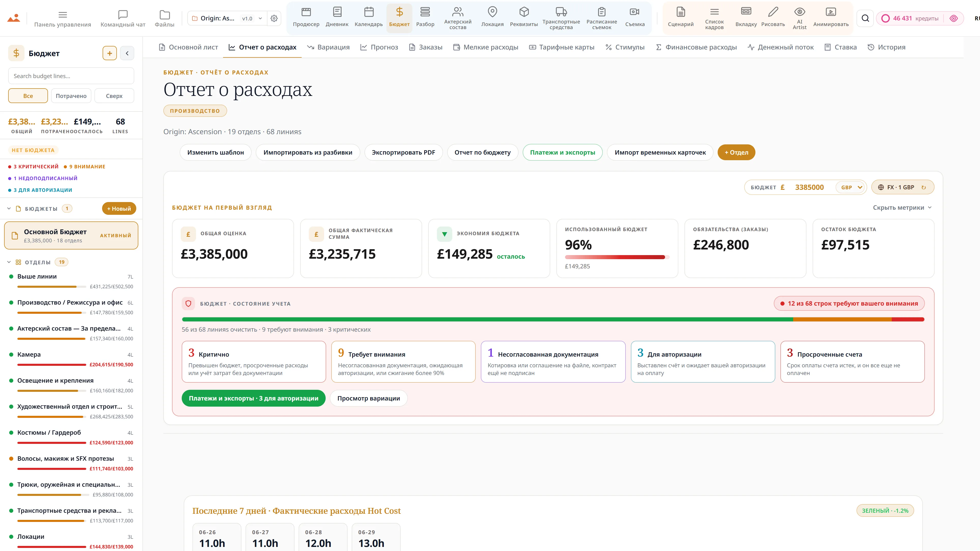Switch to the 'Прогноз' tab

point(379,47)
